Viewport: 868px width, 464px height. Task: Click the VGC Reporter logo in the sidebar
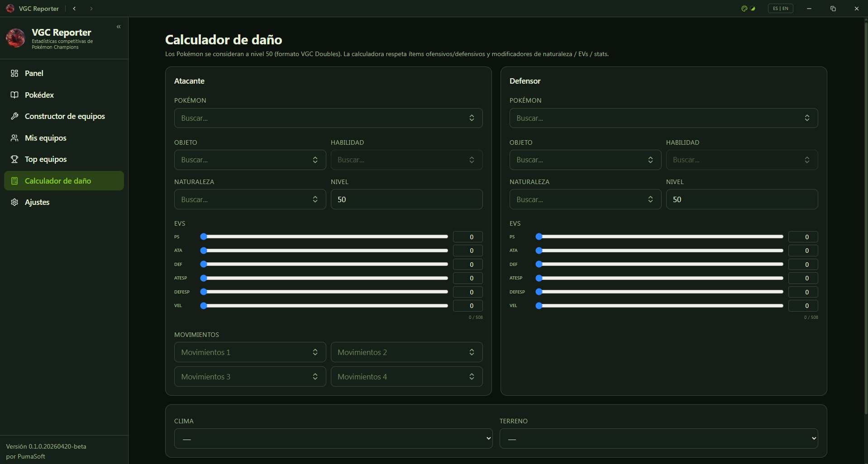(x=15, y=38)
